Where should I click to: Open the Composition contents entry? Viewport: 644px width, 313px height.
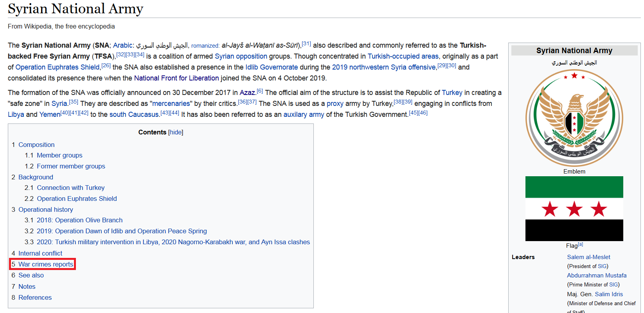click(x=36, y=145)
